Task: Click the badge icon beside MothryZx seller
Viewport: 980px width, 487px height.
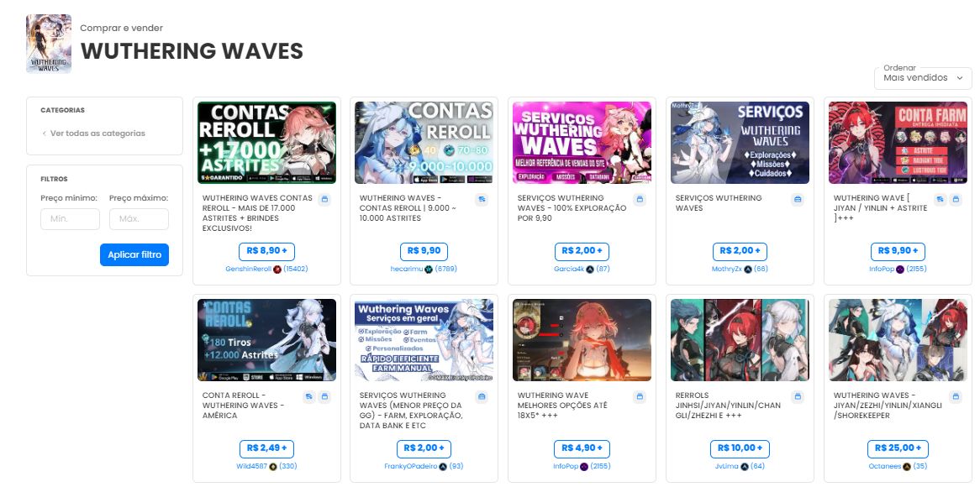Action: 748,269
